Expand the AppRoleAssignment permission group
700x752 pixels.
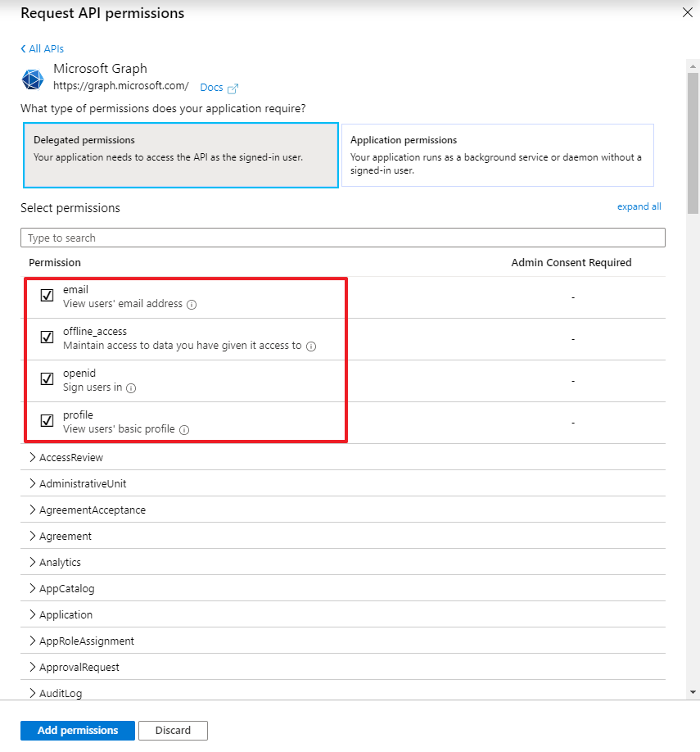pyautogui.click(x=86, y=641)
